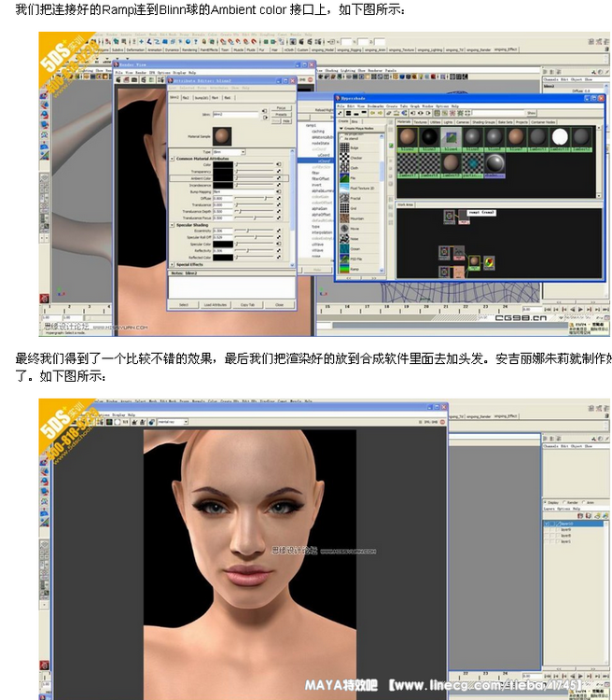Click the Load Attributes button
This screenshot has width=612, height=700.
[216, 305]
